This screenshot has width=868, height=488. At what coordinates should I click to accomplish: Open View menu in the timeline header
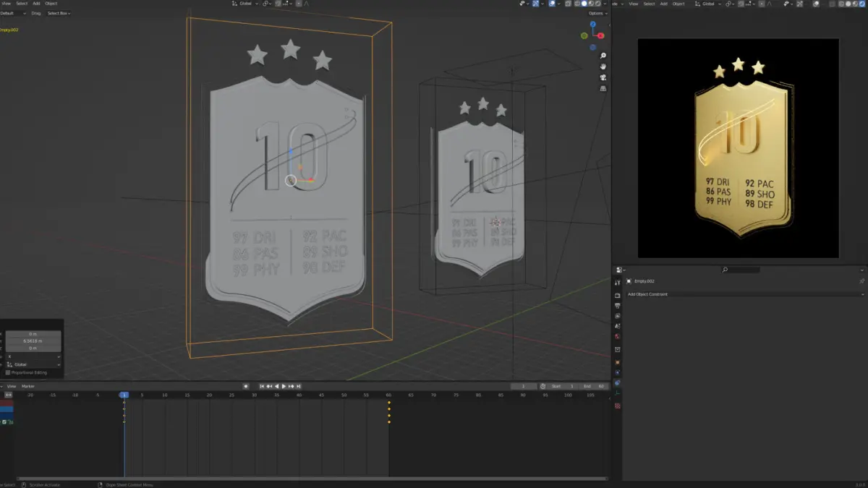12,386
